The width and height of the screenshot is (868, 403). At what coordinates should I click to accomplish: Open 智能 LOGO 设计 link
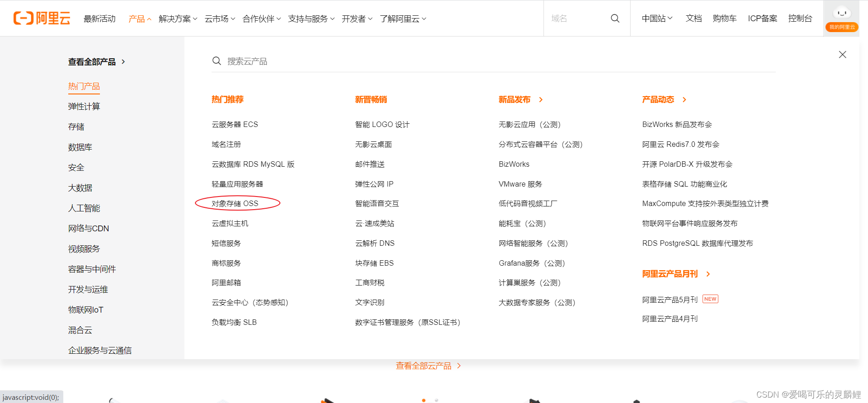382,125
